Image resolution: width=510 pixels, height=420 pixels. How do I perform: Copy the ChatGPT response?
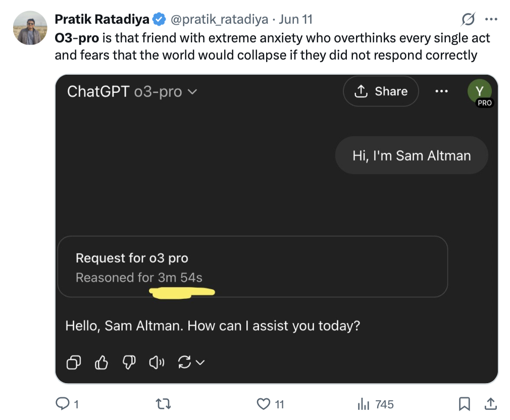[x=74, y=362]
